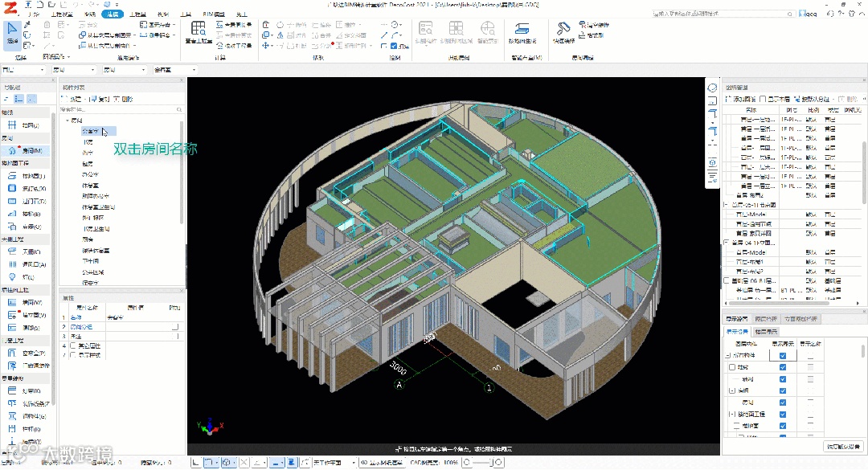
Task: Click the trash delete icon in 修改 group
Action: coord(266,25)
